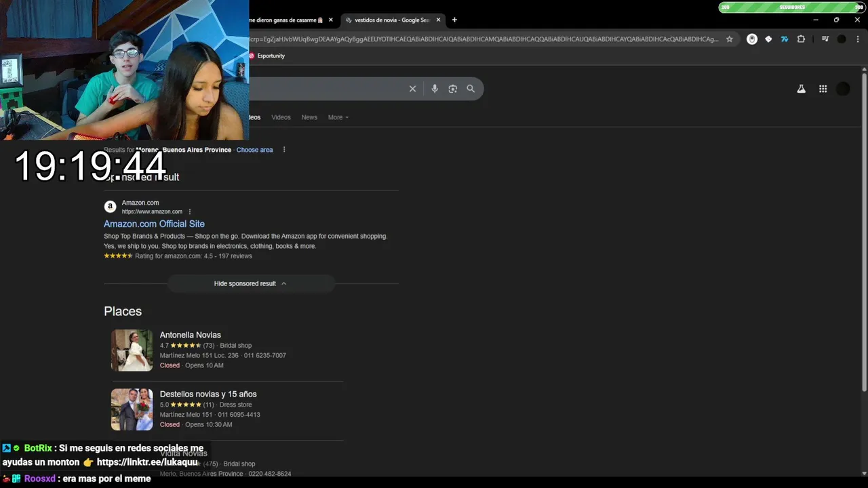The height and width of the screenshot is (488, 868).
Task: Click the 'Rating for amazon.com: 4.5' text
Action: (x=174, y=256)
